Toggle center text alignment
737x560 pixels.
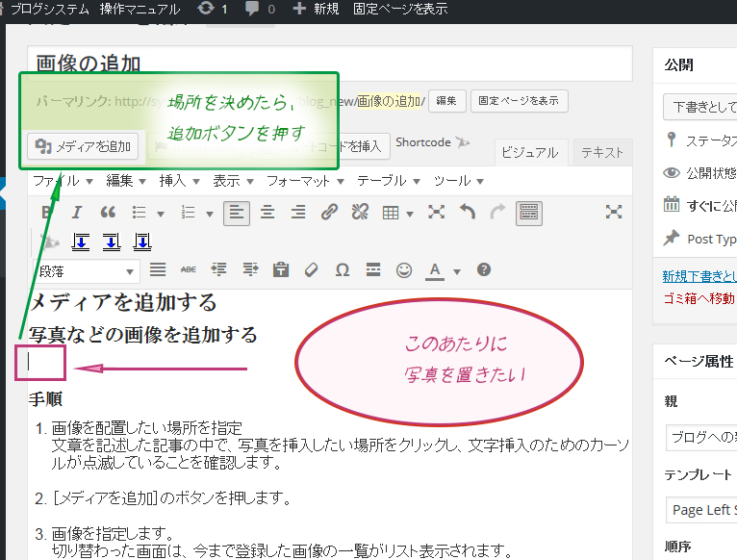[x=267, y=213]
